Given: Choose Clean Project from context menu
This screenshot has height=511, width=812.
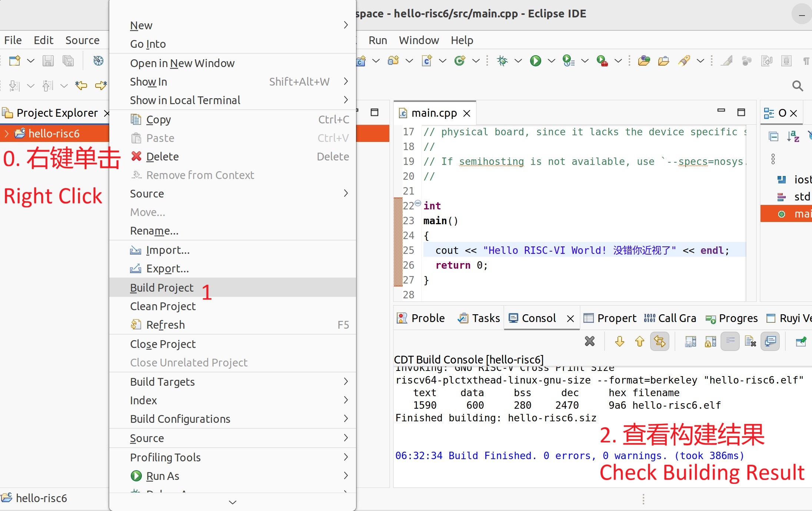Looking at the screenshot, I should pos(163,306).
